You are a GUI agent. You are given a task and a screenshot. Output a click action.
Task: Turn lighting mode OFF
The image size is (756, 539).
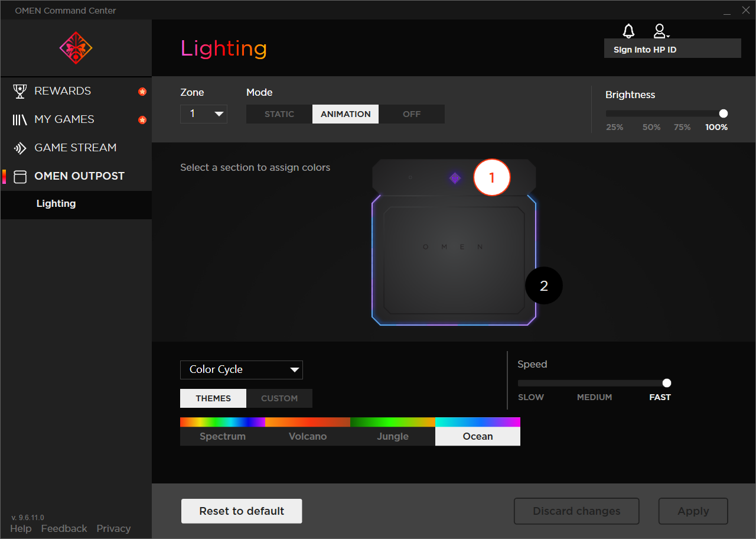click(x=412, y=113)
